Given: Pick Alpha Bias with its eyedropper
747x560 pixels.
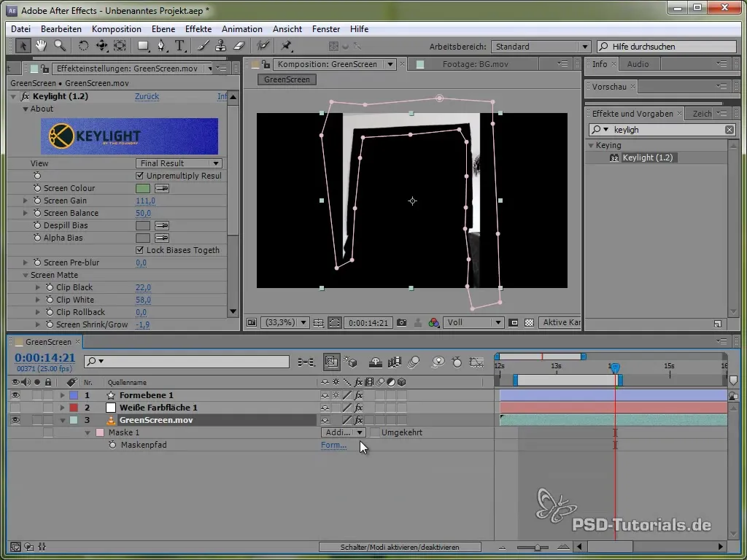Looking at the screenshot, I should pyautogui.click(x=161, y=238).
